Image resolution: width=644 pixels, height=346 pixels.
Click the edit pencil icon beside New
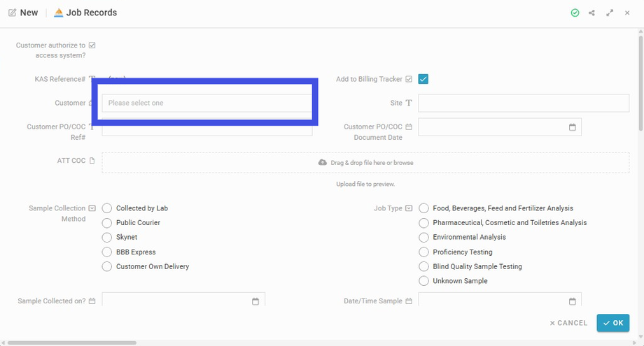pos(13,13)
